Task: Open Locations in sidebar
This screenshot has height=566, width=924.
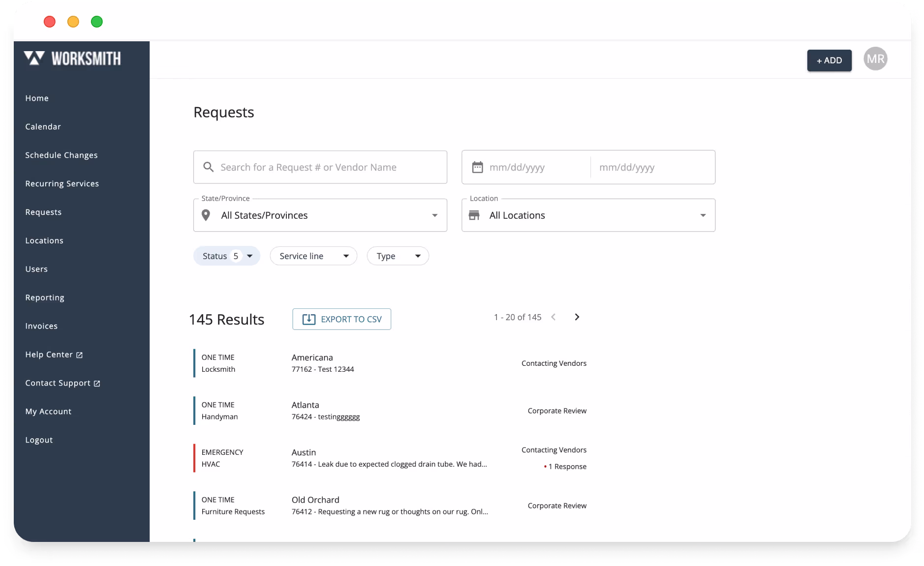Action: point(44,241)
